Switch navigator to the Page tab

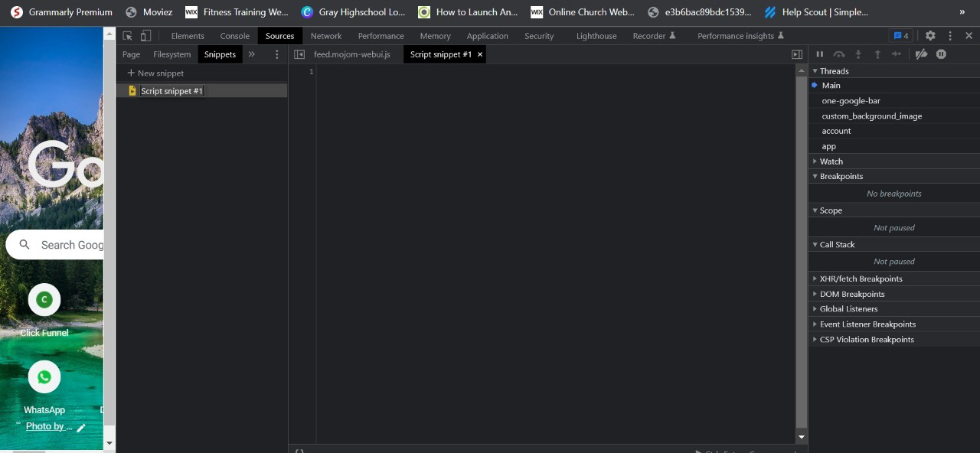pyautogui.click(x=131, y=54)
